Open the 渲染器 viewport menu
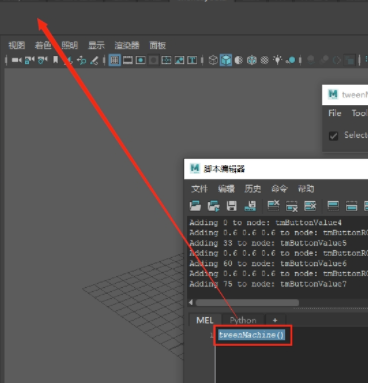Screen dimensions: 368x383 click(127, 45)
